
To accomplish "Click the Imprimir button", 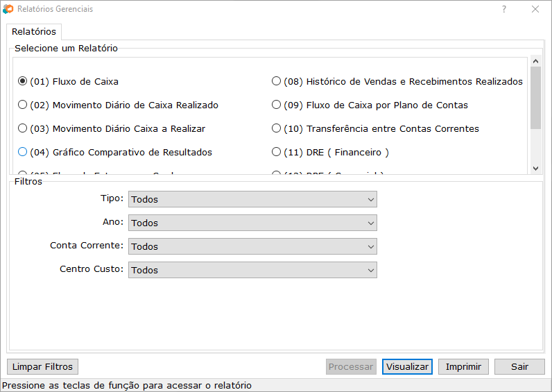I will [x=467, y=366].
